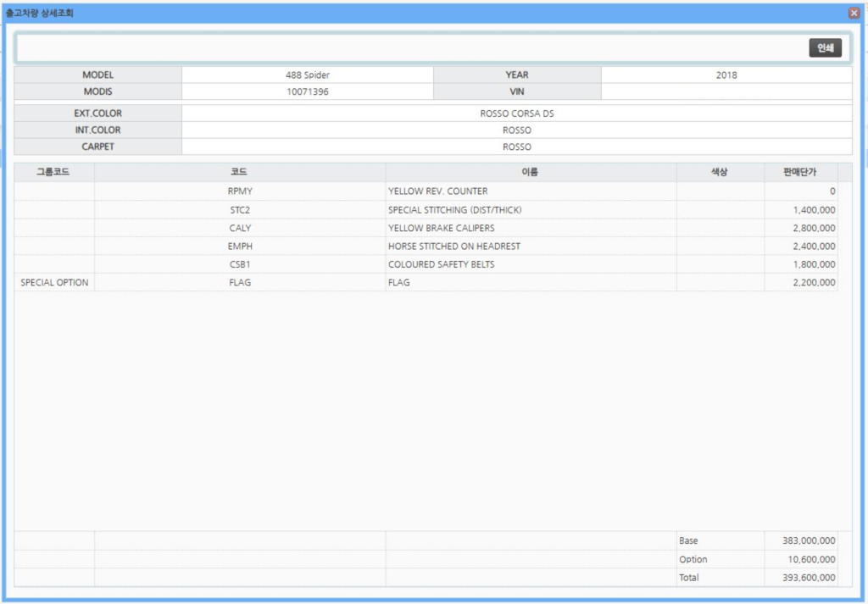Click the price 0 for RPMY
868x604 pixels.
tap(832, 191)
